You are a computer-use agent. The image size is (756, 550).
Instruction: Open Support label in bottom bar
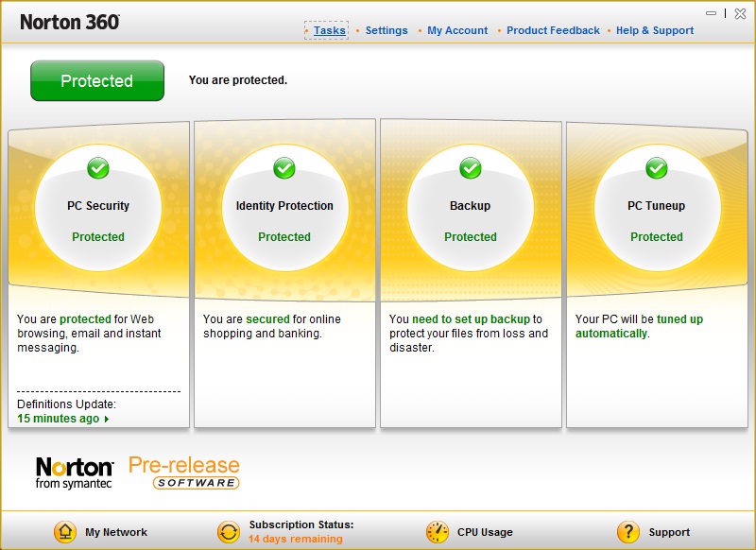point(669,532)
